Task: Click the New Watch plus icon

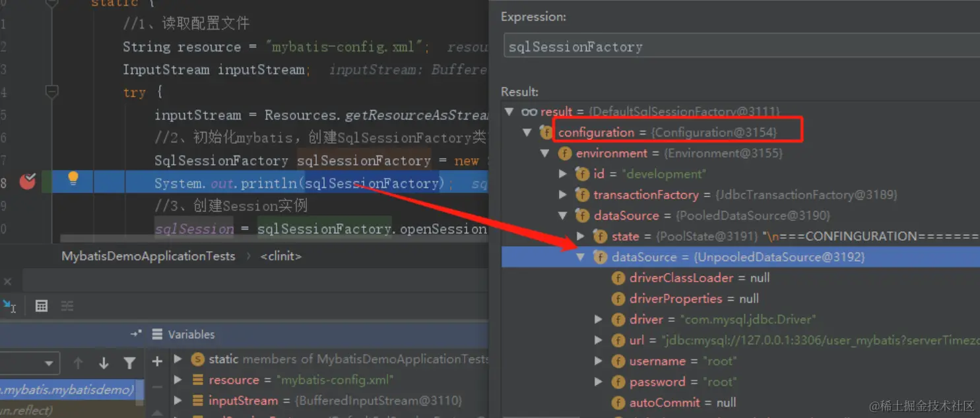Action: (157, 361)
